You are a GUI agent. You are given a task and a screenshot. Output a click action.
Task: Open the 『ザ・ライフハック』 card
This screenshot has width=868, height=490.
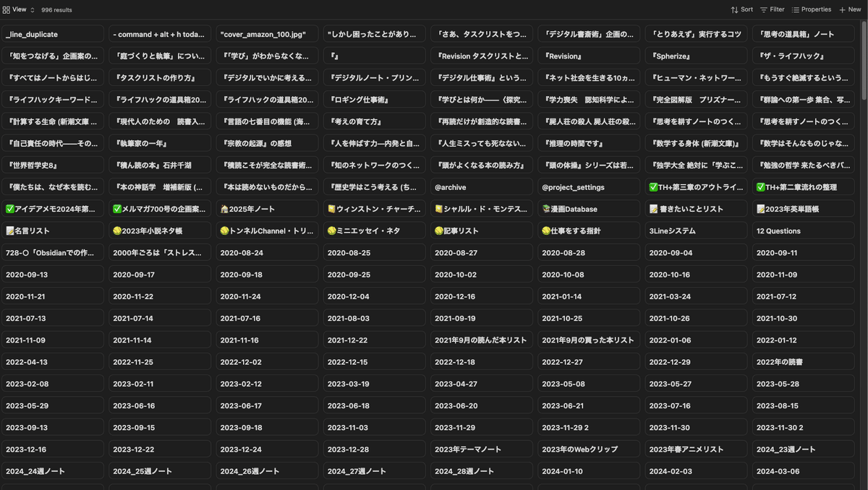pyautogui.click(x=803, y=56)
